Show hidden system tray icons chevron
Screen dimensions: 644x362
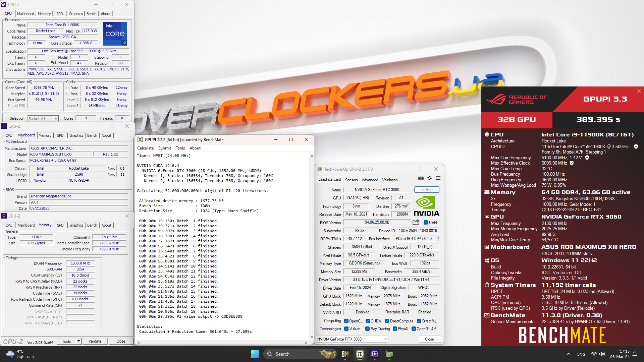568,354
